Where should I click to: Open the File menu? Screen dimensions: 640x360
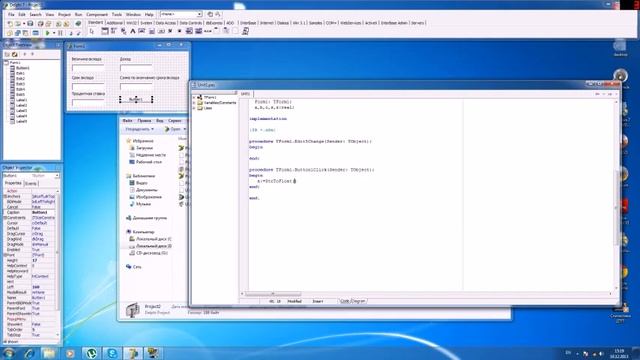coord(11,14)
